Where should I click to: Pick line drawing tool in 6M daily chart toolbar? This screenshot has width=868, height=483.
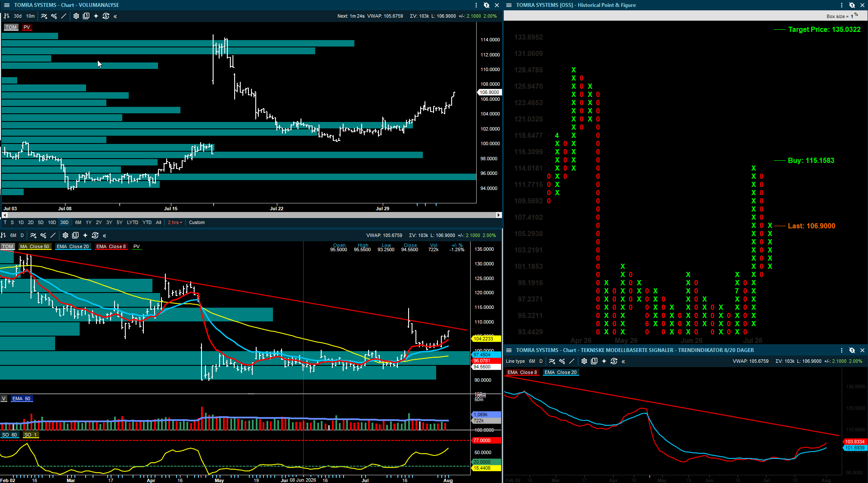[x=53, y=235]
